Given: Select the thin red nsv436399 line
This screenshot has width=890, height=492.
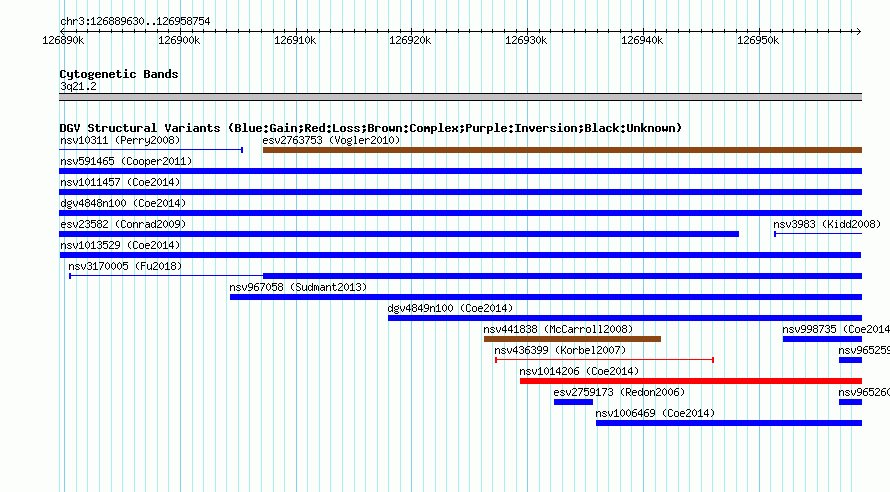Looking at the screenshot, I should coord(604,360).
